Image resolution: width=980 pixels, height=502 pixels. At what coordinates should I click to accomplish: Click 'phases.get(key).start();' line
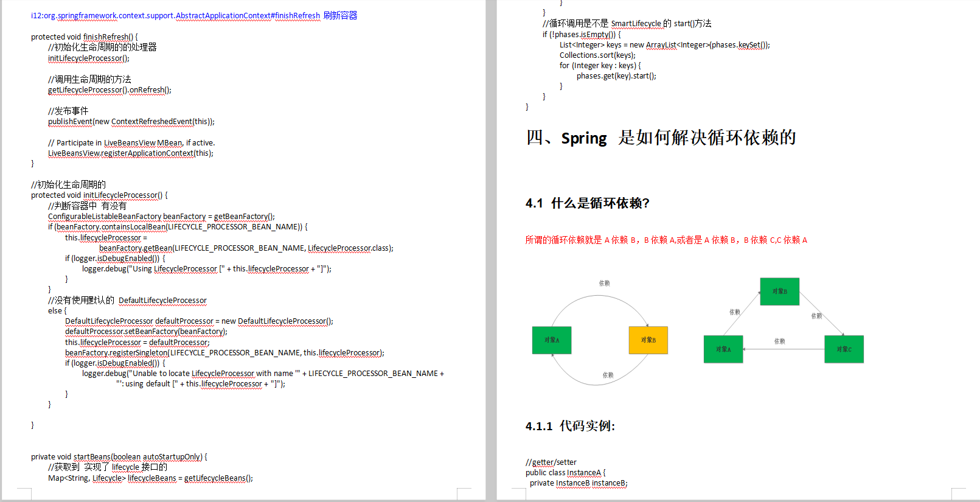click(616, 76)
